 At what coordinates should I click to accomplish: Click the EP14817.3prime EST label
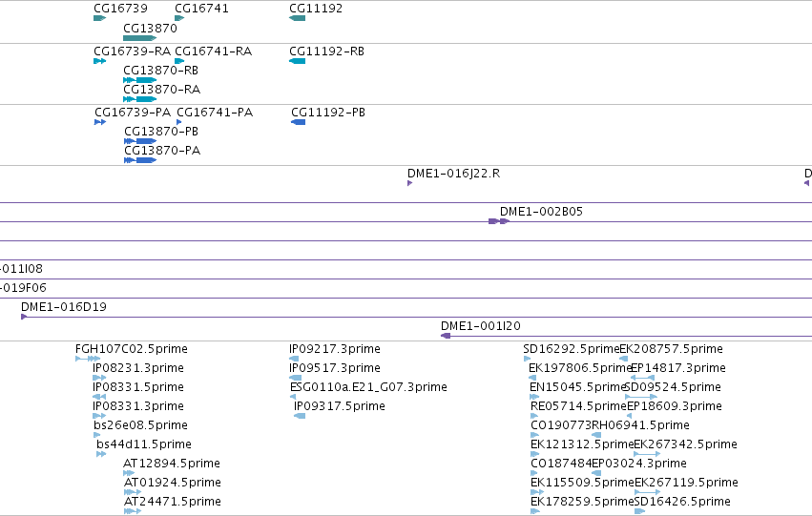pyautogui.click(x=678, y=368)
